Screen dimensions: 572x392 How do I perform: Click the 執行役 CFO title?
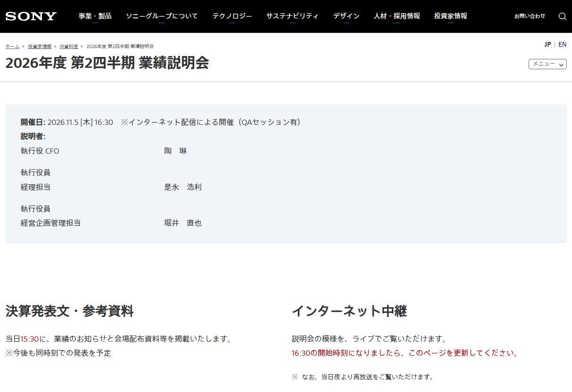[40, 151]
